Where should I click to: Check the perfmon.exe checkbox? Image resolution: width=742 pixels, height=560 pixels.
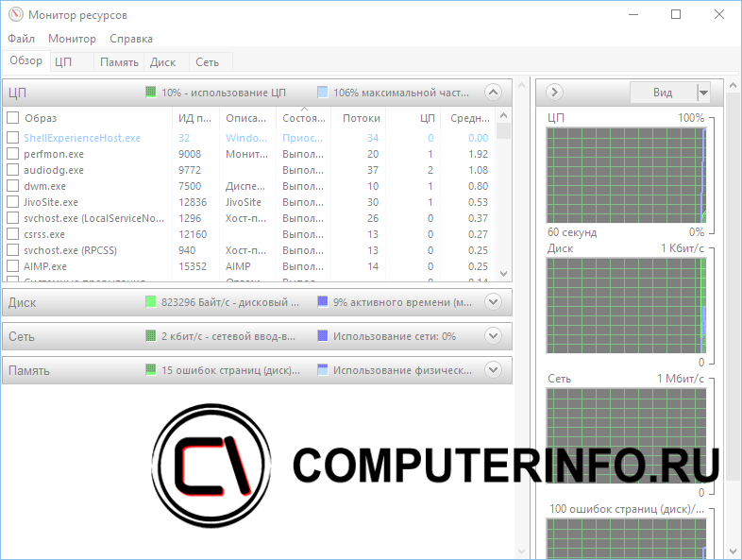[13, 154]
